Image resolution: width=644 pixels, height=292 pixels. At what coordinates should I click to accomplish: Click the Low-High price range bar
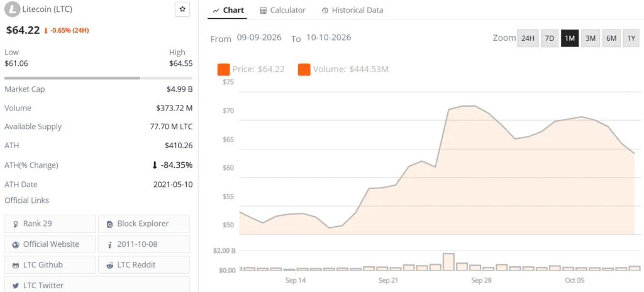click(x=99, y=78)
